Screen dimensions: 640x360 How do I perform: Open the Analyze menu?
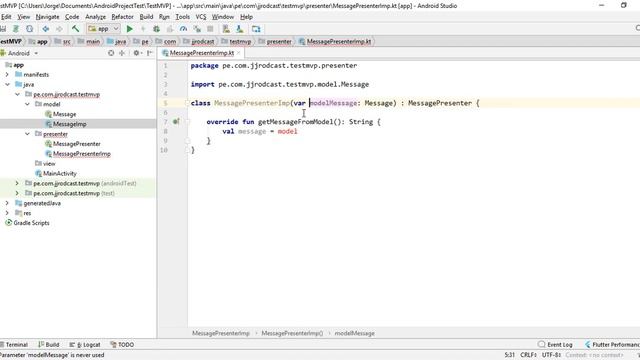(96, 17)
